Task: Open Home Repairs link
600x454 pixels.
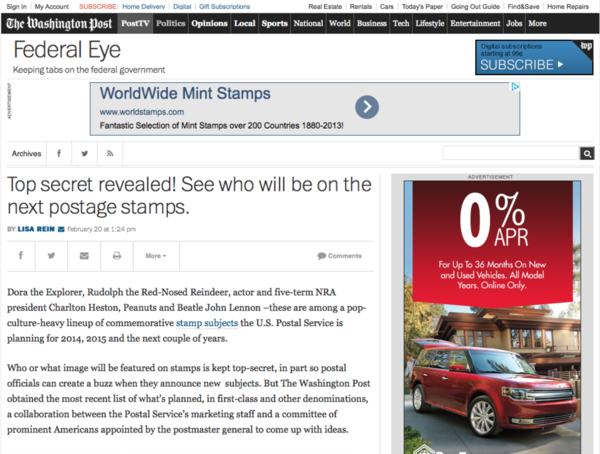Action: tap(567, 7)
